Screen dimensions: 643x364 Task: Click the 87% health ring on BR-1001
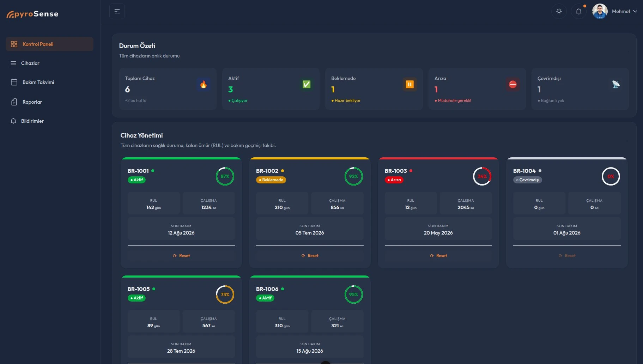click(225, 176)
